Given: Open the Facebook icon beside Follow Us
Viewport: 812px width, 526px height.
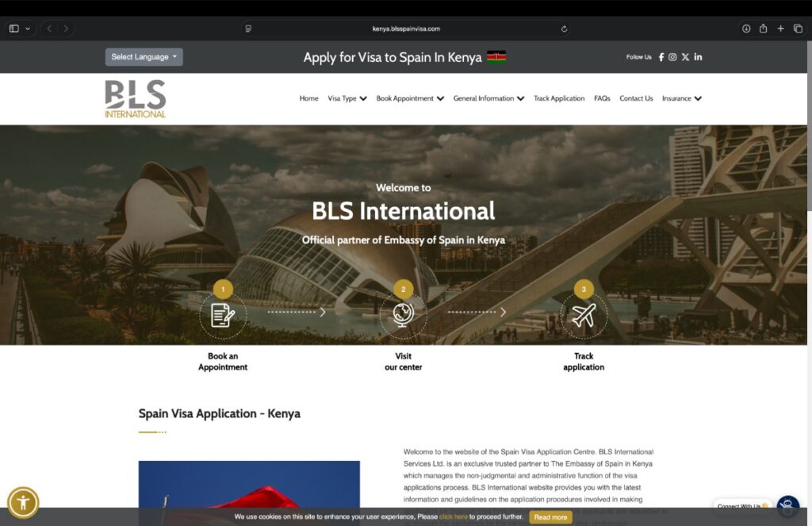Looking at the screenshot, I should tap(661, 57).
